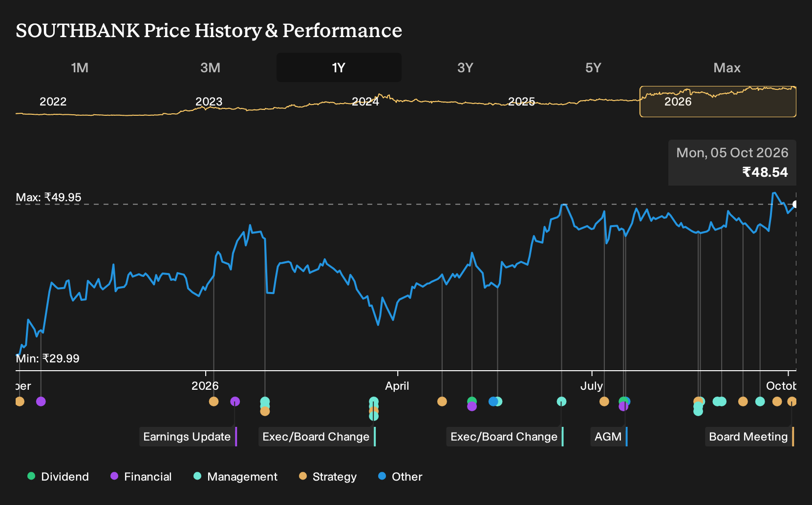Jump to 2025 in the overview timeline
This screenshot has width=812, height=505.
[522, 102]
